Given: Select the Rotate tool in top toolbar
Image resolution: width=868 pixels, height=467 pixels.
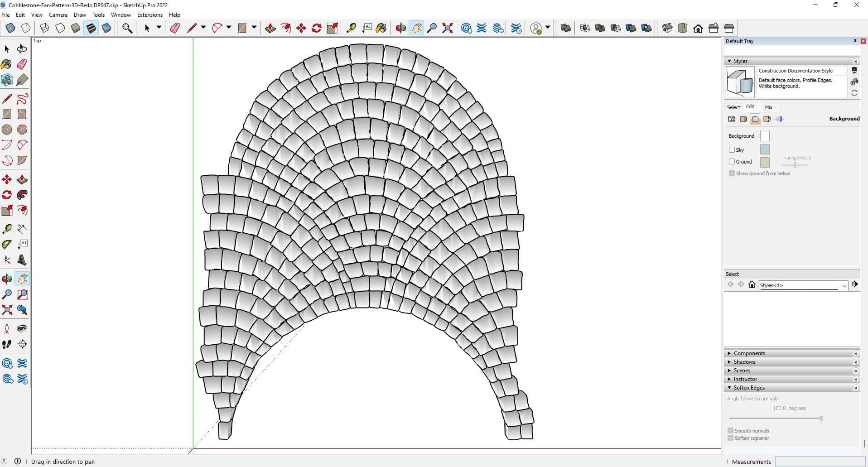Looking at the screenshot, I should click(317, 28).
